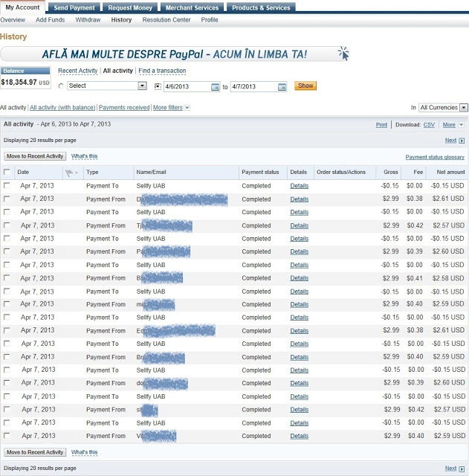This screenshot has height=476, width=469.
Task: Click the bottom Next arrow icon
Action: tap(462, 469)
